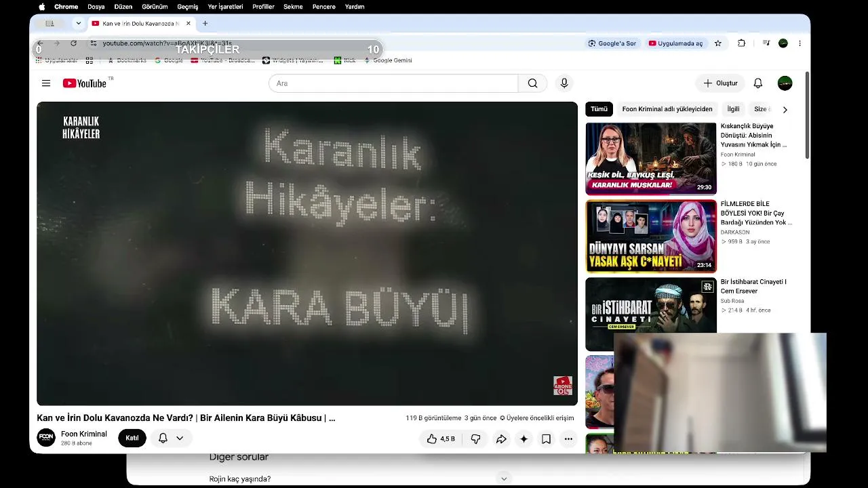Click Uygulamada aç button
Viewport: 868px width, 488px height.
click(675, 43)
